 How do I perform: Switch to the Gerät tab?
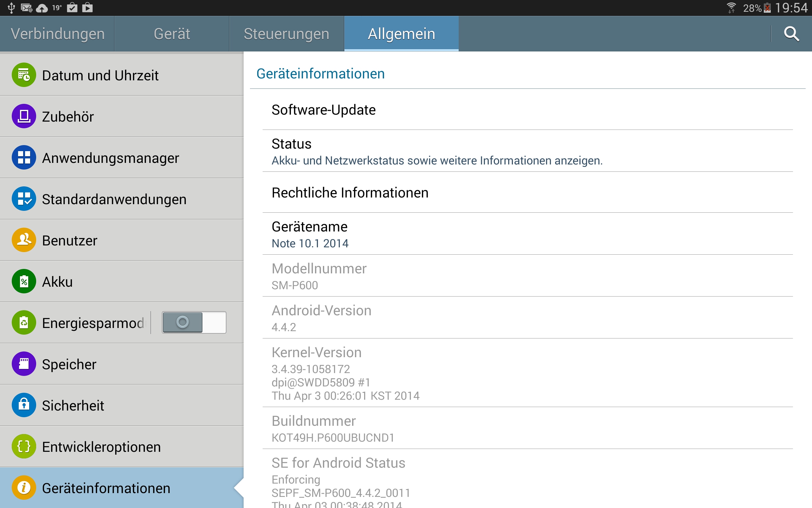click(x=172, y=34)
